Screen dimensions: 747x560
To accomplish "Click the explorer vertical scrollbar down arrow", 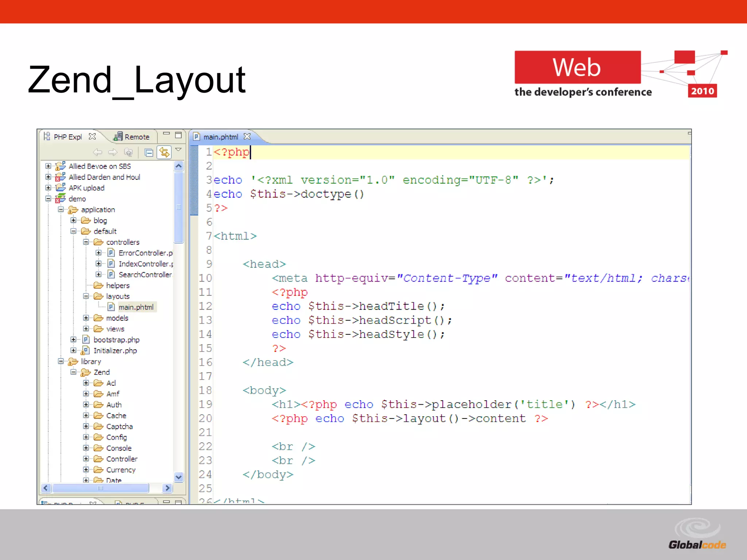I will click(179, 477).
